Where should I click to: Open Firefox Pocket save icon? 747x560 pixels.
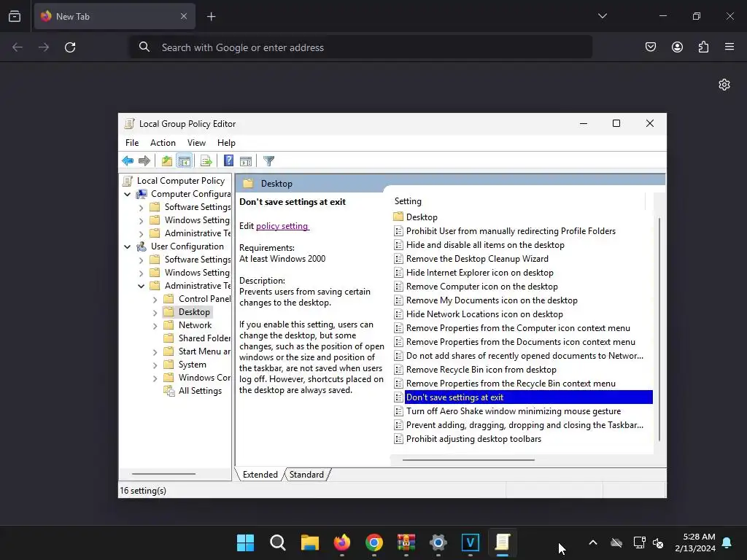tap(651, 47)
